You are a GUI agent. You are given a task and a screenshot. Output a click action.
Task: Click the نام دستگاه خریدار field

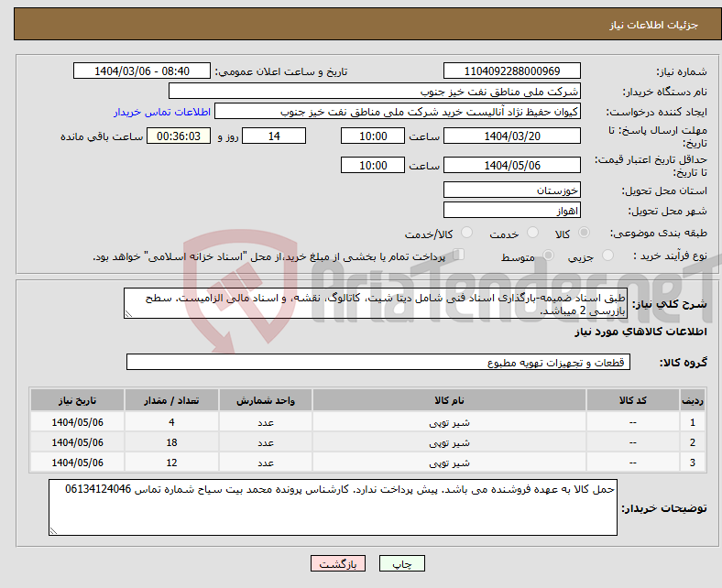pyautogui.click(x=375, y=92)
